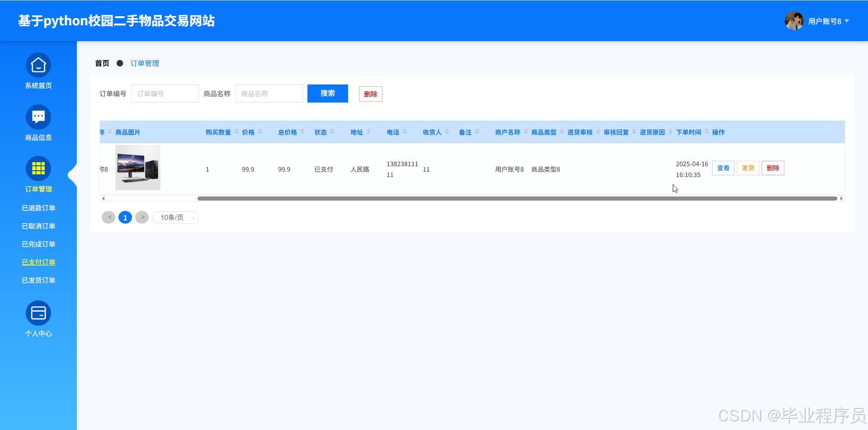Image resolution: width=868 pixels, height=430 pixels.
Task: Click right arrow of horizontal scrollbar
Action: click(x=841, y=198)
